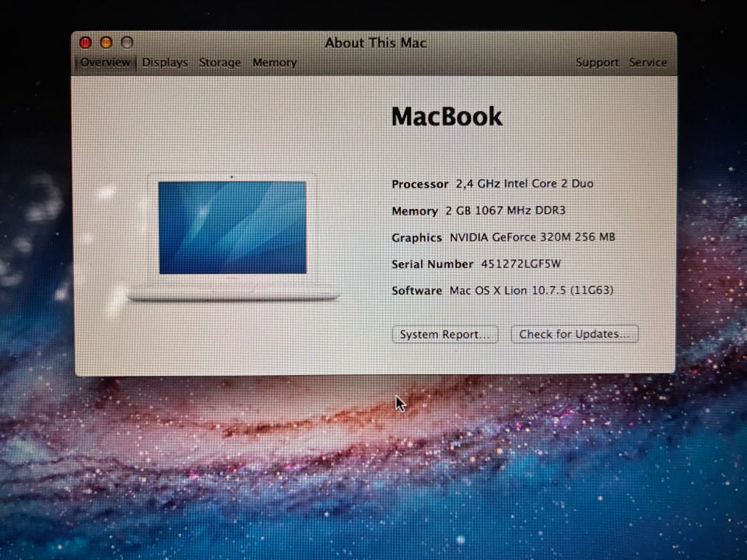Viewport: 747px width, 560px height.
Task: Minimize the About This Mac window
Action: pos(107,43)
